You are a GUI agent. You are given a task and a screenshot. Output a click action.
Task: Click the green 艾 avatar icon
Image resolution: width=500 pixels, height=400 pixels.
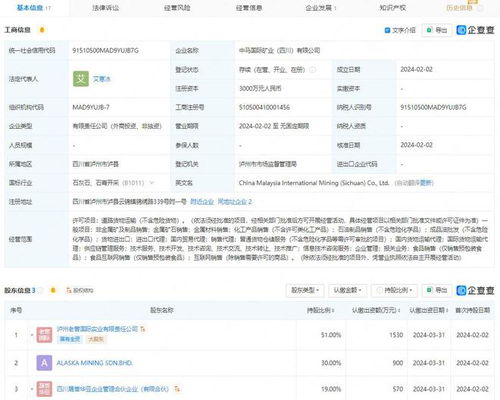click(81, 79)
